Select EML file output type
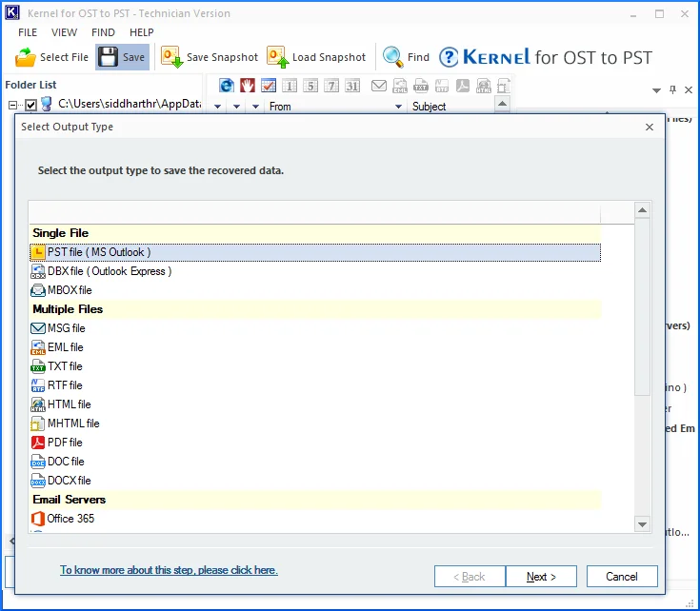 315,347
